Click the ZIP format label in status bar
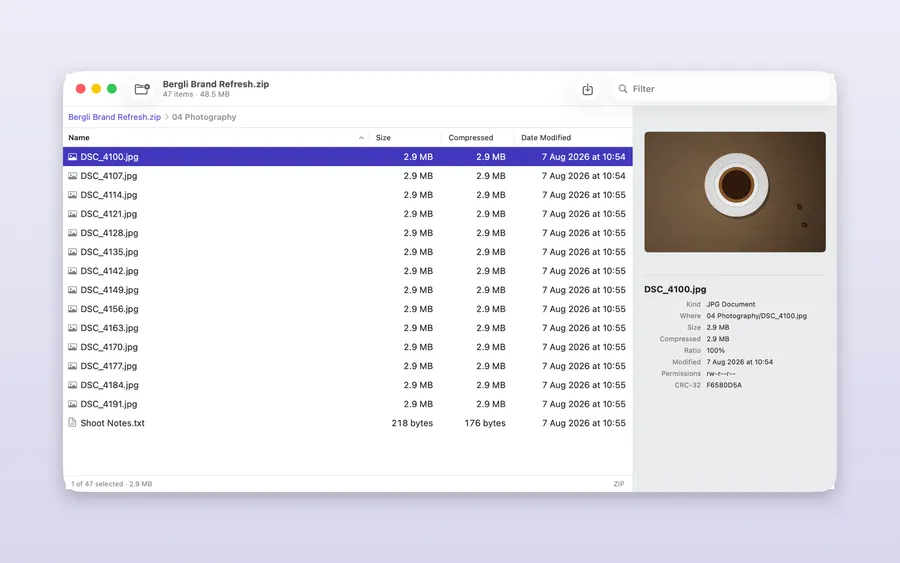The width and height of the screenshot is (900, 563). point(619,484)
